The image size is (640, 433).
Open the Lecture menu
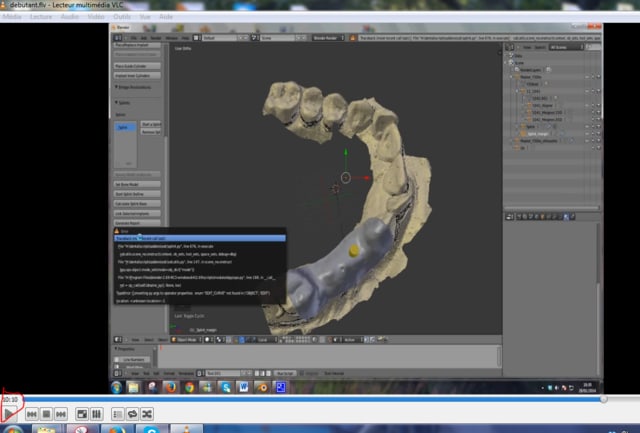[x=42, y=17]
